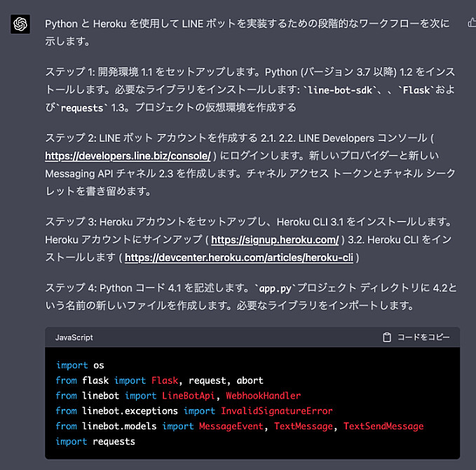This screenshot has height=470, width=476.
Task: Click the code line importing LineBotApi, WebhookHandler
Action: 178,396
